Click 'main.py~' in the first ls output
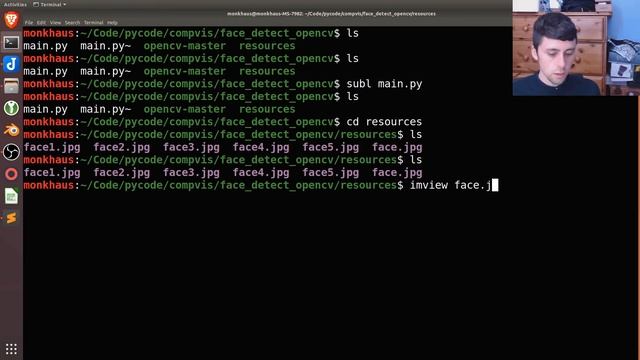The width and height of the screenshot is (640, 360). [106, 46]
